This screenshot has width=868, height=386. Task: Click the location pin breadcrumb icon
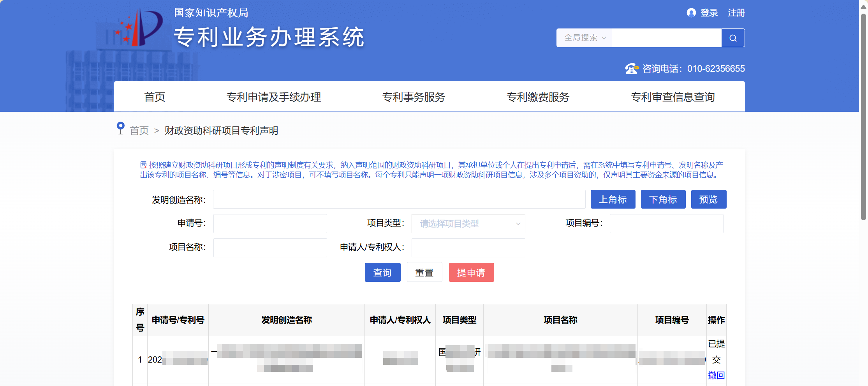tap(121, 128)
